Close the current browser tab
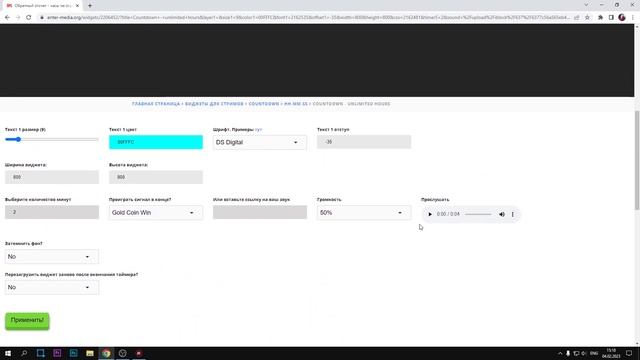The height and width of the screenshot is (360, 640). [78, 6]
